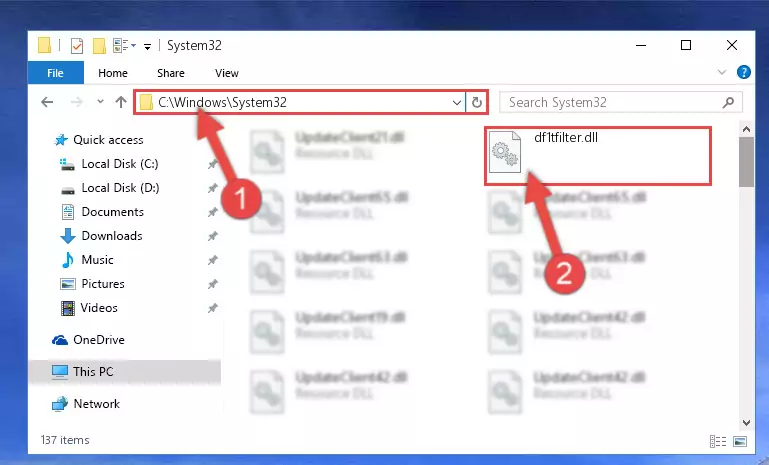The width and height of the screenshot is (769, 465).
Task: Click pin icon beside Local Disk (D:)
Action: (212, 188)
